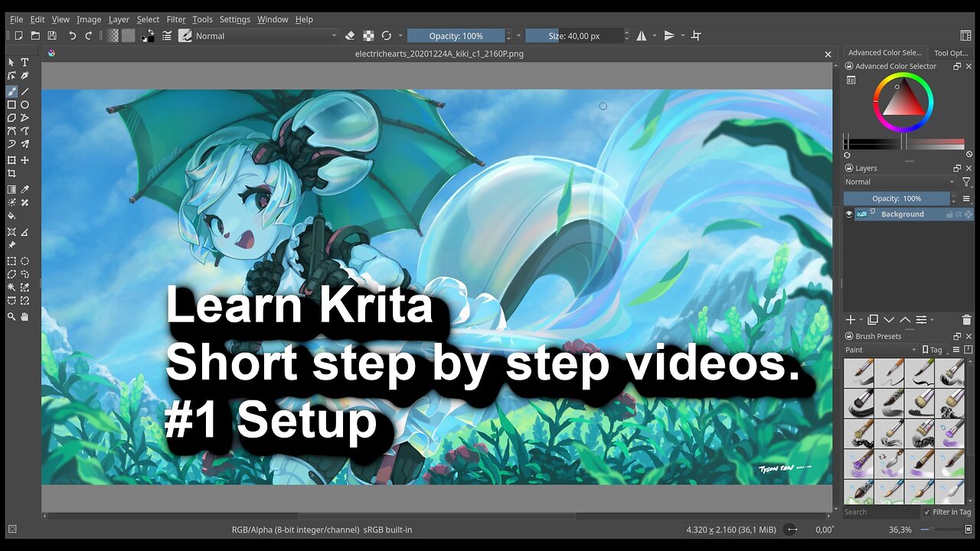Click the Create new document icon
Image resolution: width=980 pixels, height=551 pixels.
point(19,35)
